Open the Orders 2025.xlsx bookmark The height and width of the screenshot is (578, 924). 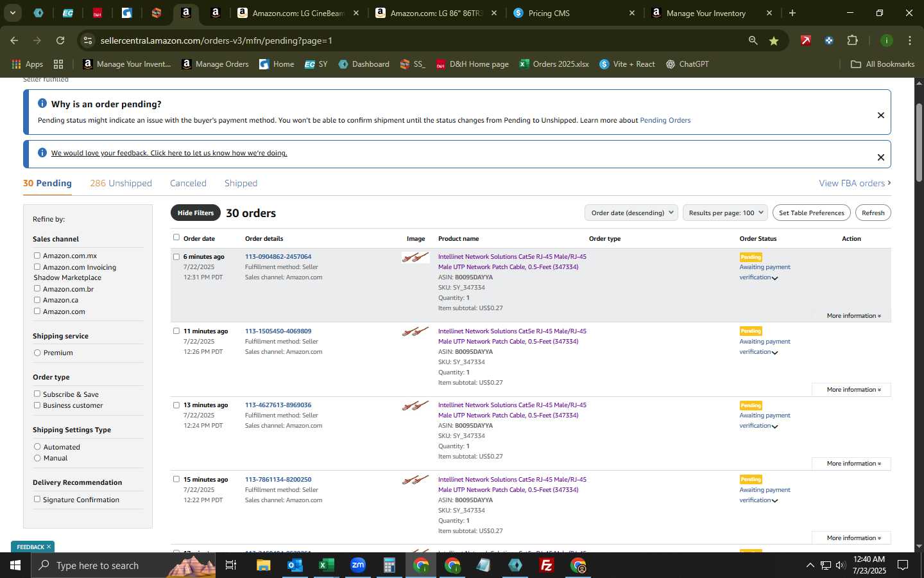[x=554, y=64]
